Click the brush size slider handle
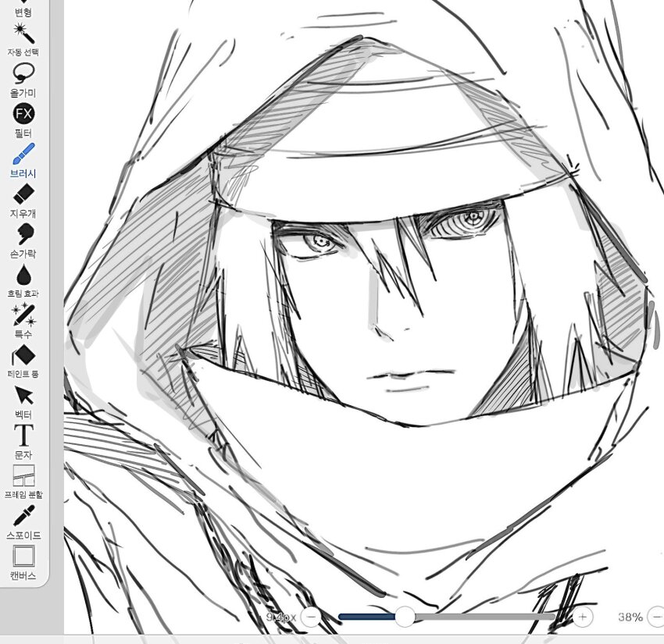The height and width of the screenshot is (644, 664). [405, 617]
